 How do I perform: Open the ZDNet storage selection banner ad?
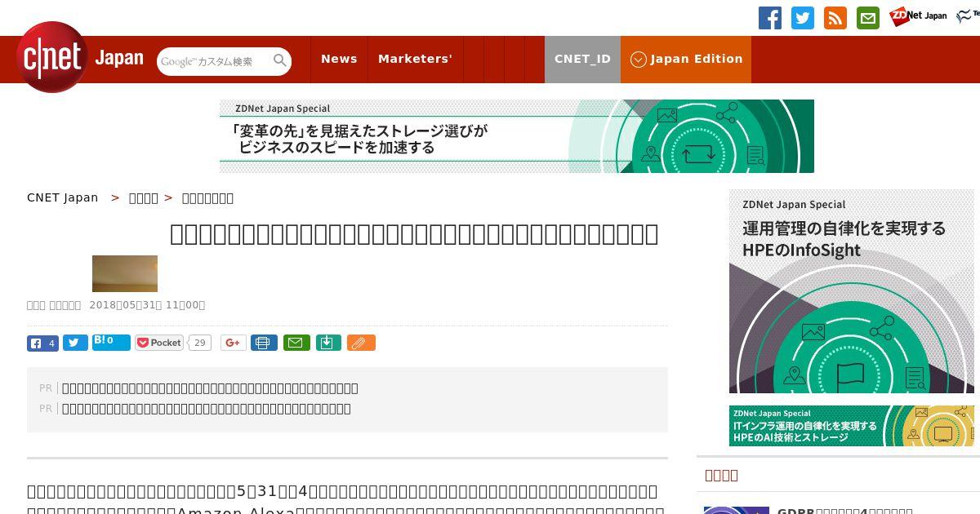(x=517, y=136)
